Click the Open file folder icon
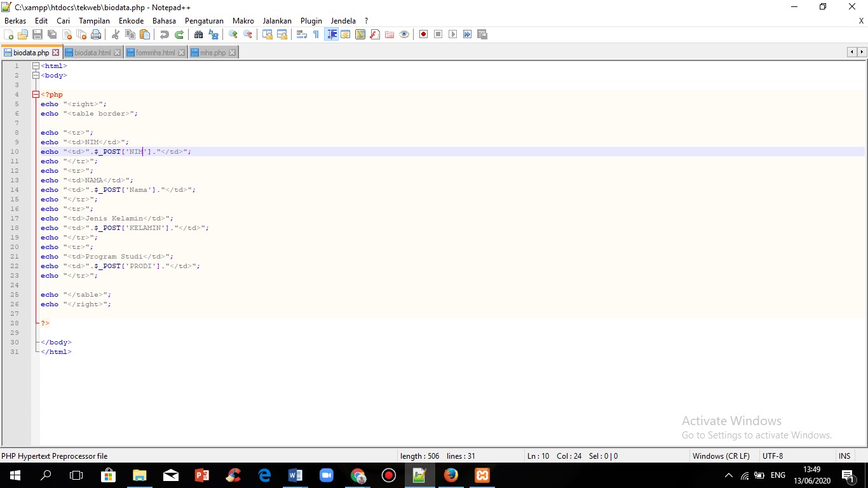 [x=24, y=34]
